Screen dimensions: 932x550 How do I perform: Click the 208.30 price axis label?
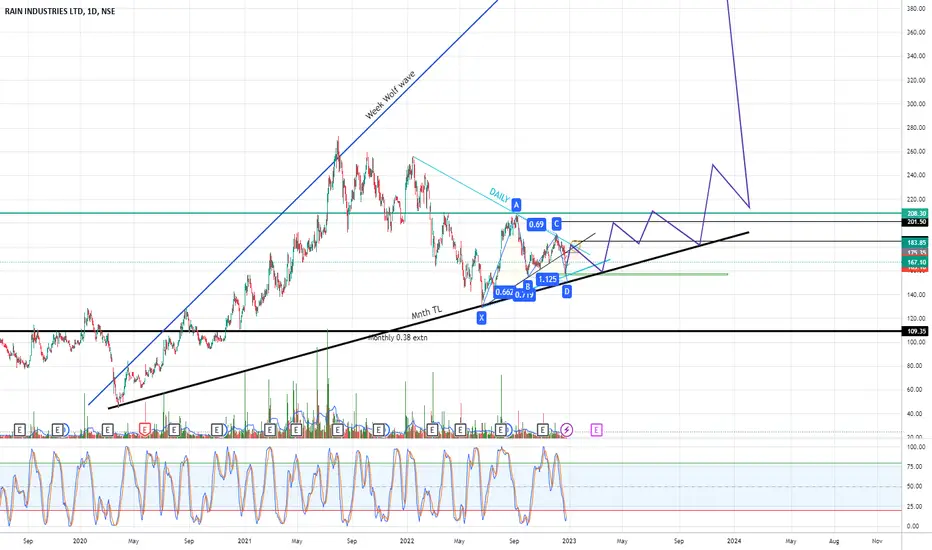(x=916, y=213)
